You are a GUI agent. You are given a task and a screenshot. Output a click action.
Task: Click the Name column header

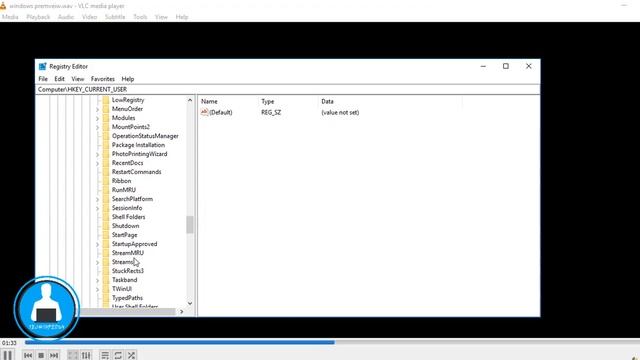(x=228, y=101)
